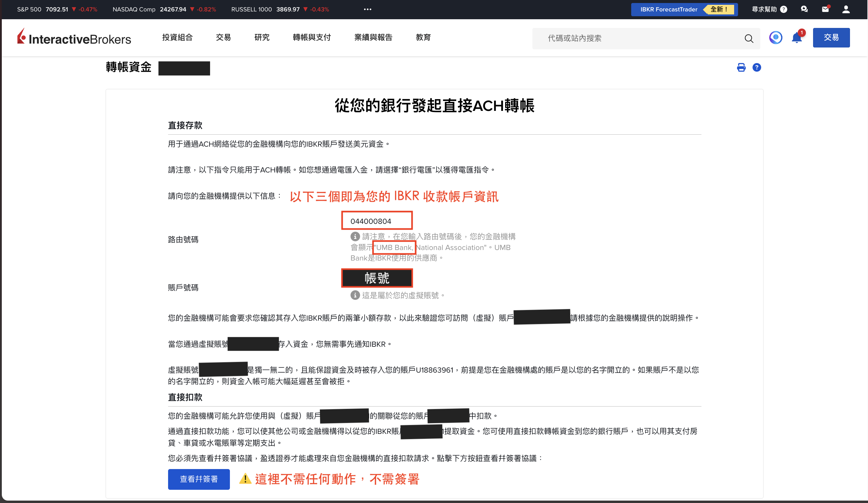Click the virtual account info icon
The width and height of the screenshot is (868, 503).
355,295
